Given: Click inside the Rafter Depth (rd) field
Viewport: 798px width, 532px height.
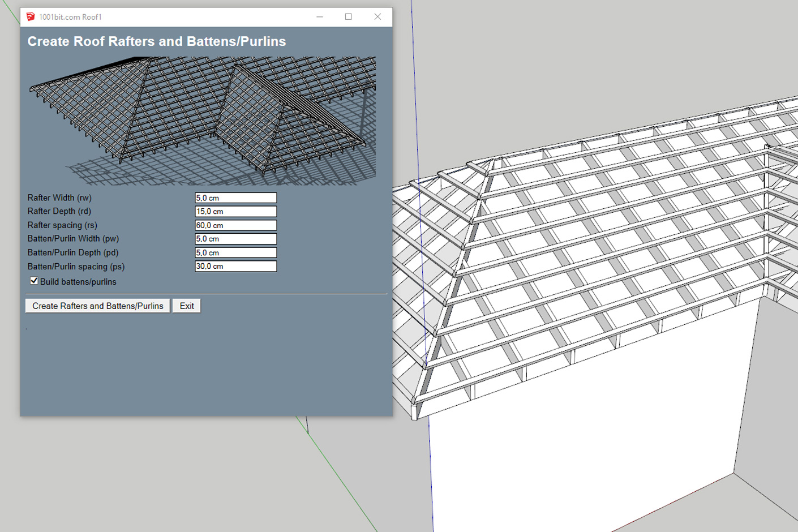Looking at the screenshot, I should click(x=235, y=211).
